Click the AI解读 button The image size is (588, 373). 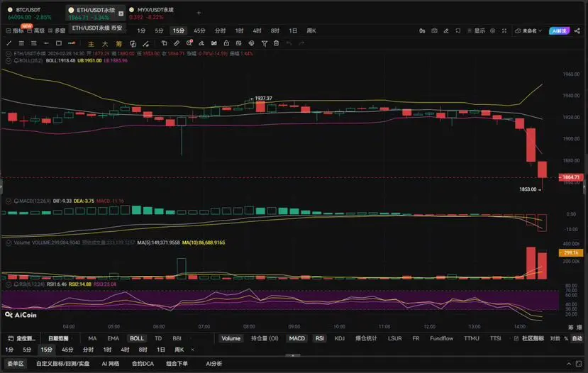[559, 30]
